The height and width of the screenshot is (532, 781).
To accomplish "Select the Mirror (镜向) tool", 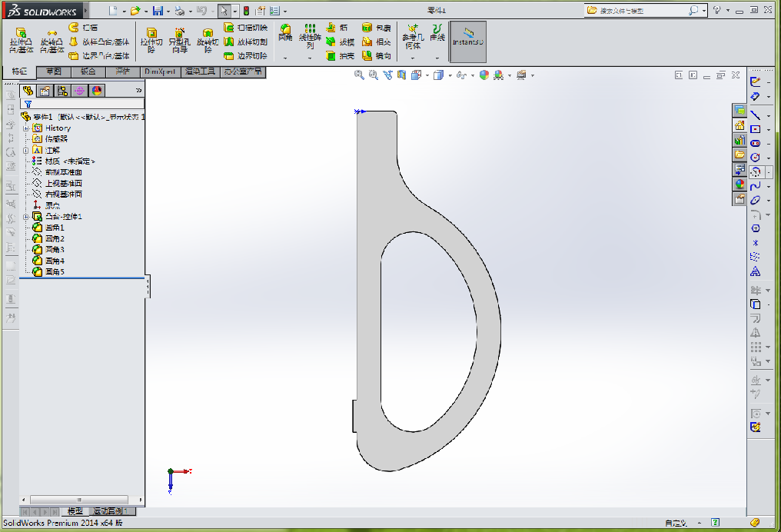I will (376, 56).
